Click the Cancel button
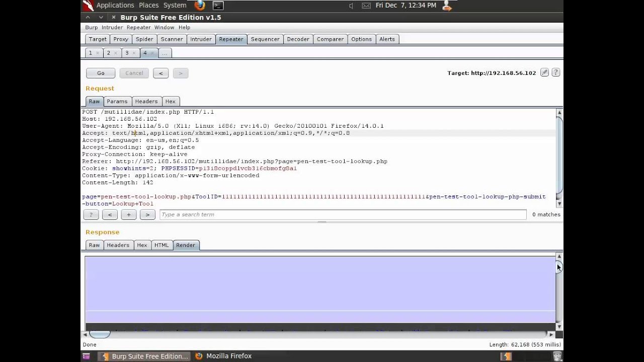 click(134, 73)
